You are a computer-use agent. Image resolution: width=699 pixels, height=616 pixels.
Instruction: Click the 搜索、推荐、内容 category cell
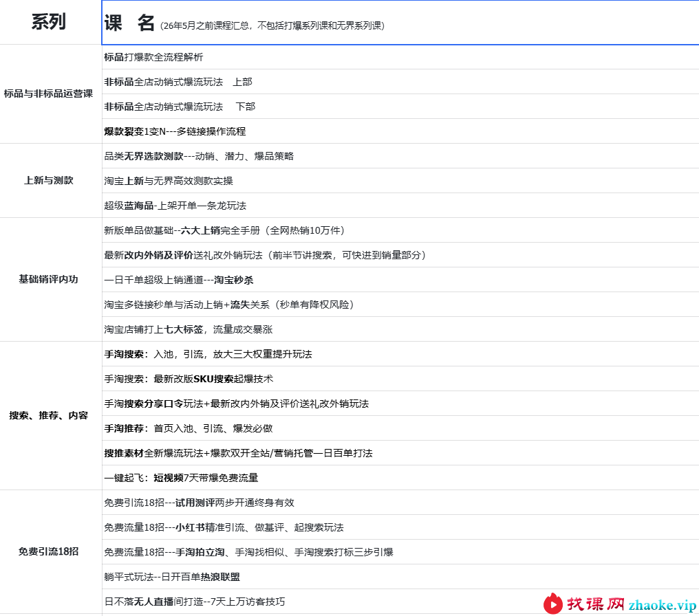(x=50, y=415)
